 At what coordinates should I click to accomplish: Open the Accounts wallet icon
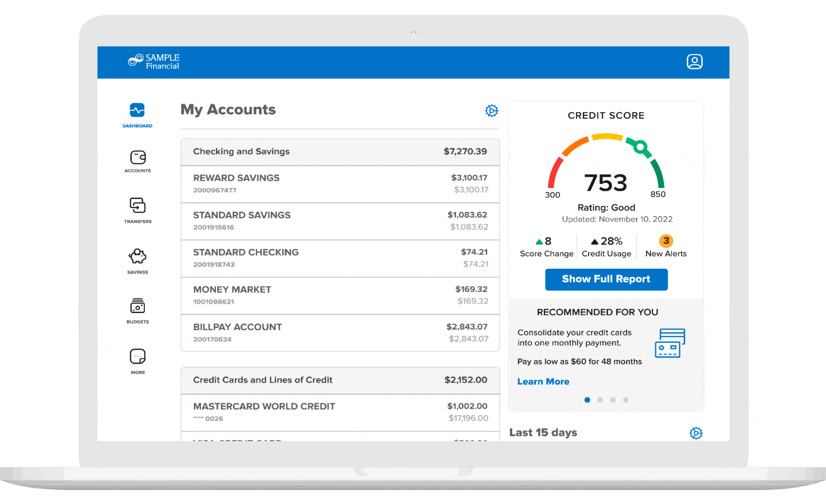click(137, 157)
